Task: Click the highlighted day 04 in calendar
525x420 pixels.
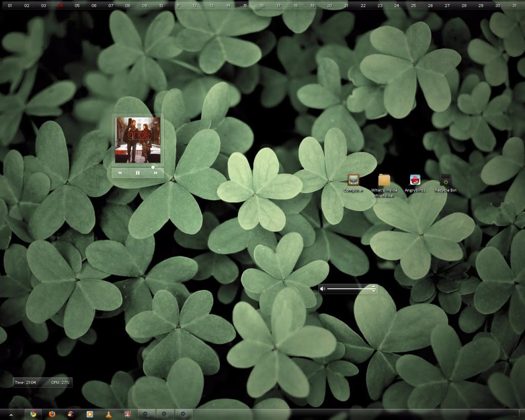Action: click(x=60, y=6)
